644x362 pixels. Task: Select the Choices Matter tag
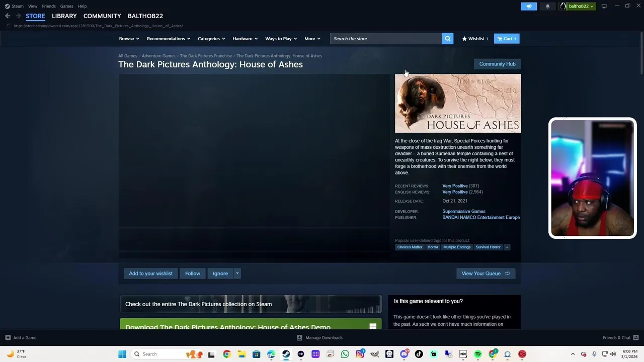(x=410, y=247)
